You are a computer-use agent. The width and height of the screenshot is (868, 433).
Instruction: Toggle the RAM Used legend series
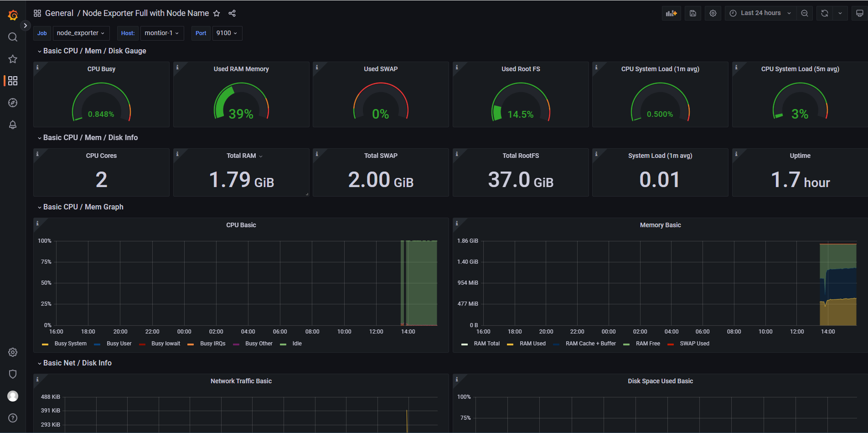pyautogui.click(x=532, y=344)
